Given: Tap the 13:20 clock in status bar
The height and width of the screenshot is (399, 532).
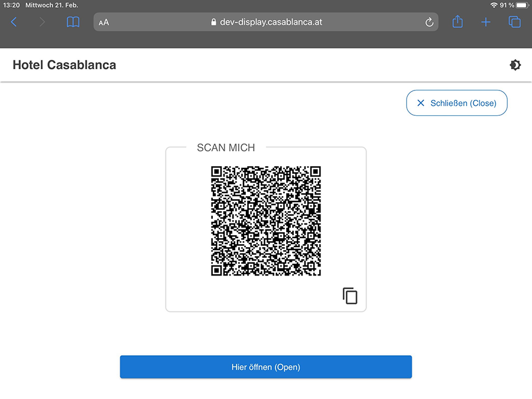Looking at the screenshot, I should (12, 5).
